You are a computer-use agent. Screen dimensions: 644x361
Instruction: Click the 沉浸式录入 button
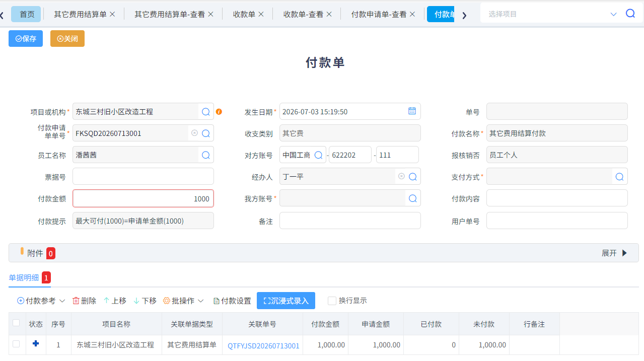point(286,301)
